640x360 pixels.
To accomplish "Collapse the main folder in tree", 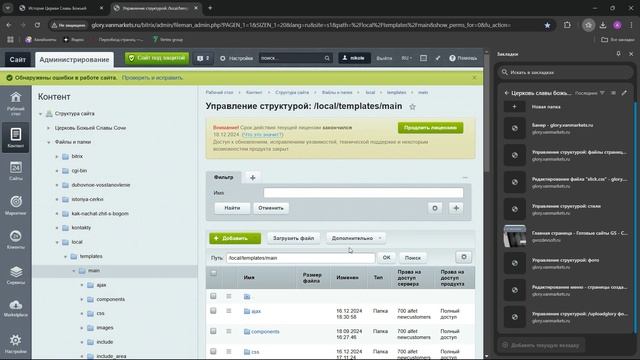I will click(74, 271).
